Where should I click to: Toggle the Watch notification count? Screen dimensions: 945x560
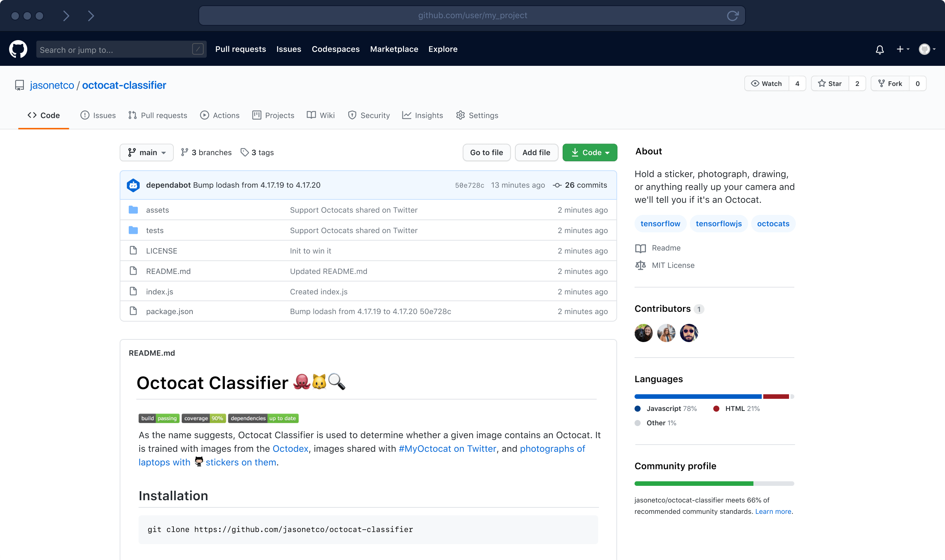tap(797, 83)
